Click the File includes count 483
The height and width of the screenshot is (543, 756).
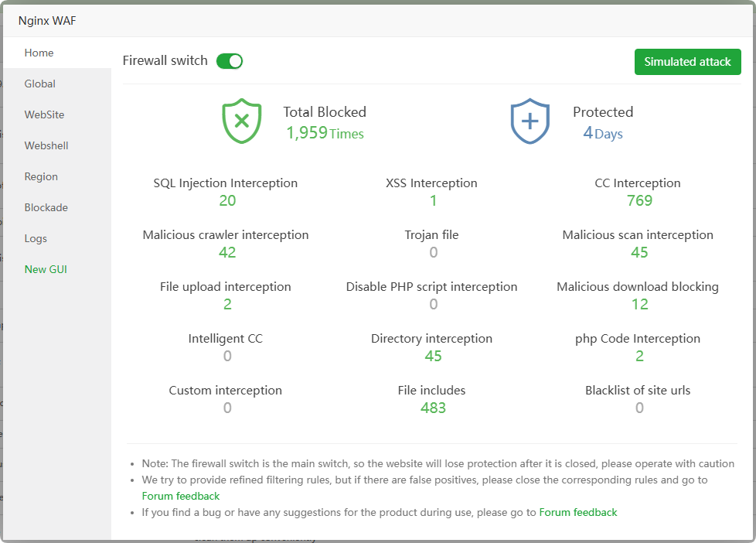coord(433,408)
